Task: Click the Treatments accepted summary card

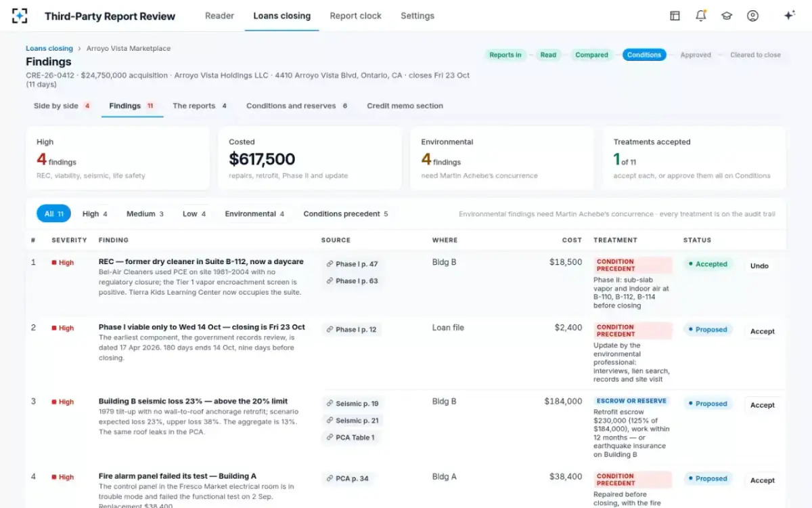Action: point(694,158)
